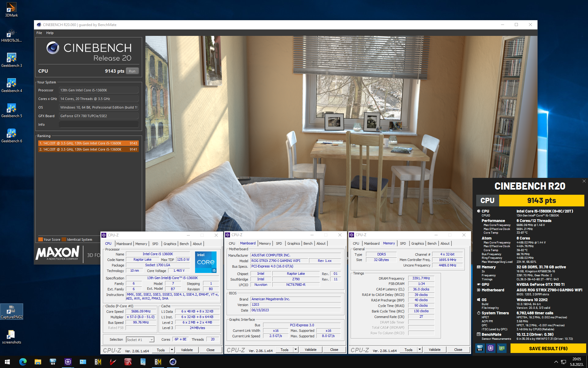The height and width of the screenshot is (368, 588).
Task: Select the first ranking entry scoring 9143
Action: [89, 143]
